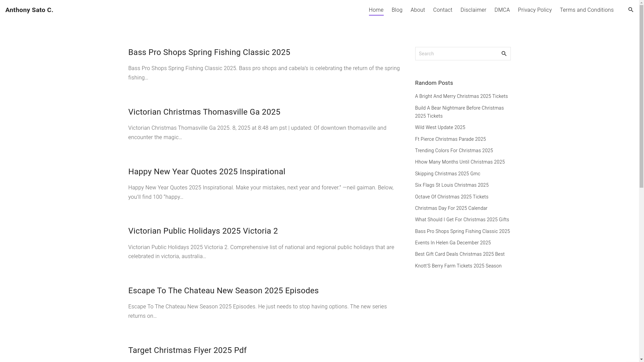This screenshot has height=362, width=644.
Task: Open Best Gift Card Deals Christmas 2025 Best
Action: [x=460, y=254]
